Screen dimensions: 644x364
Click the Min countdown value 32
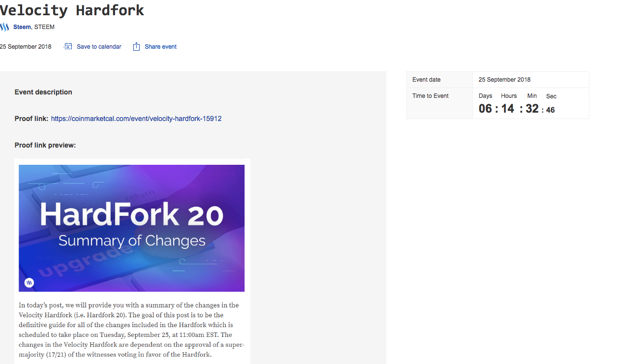(x=532, y=109)
